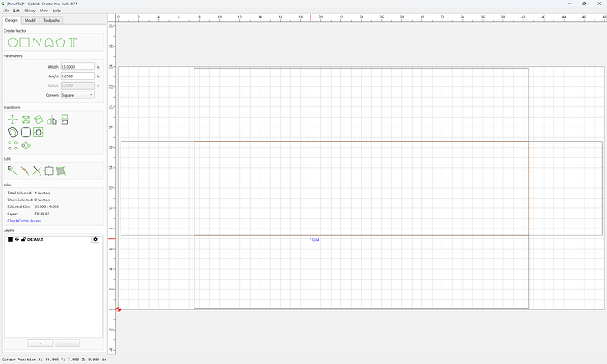Viewport: 607px width, 364px height.
Task: Select the Trim Vectors scissors tool
Action: tap(37, 171)
